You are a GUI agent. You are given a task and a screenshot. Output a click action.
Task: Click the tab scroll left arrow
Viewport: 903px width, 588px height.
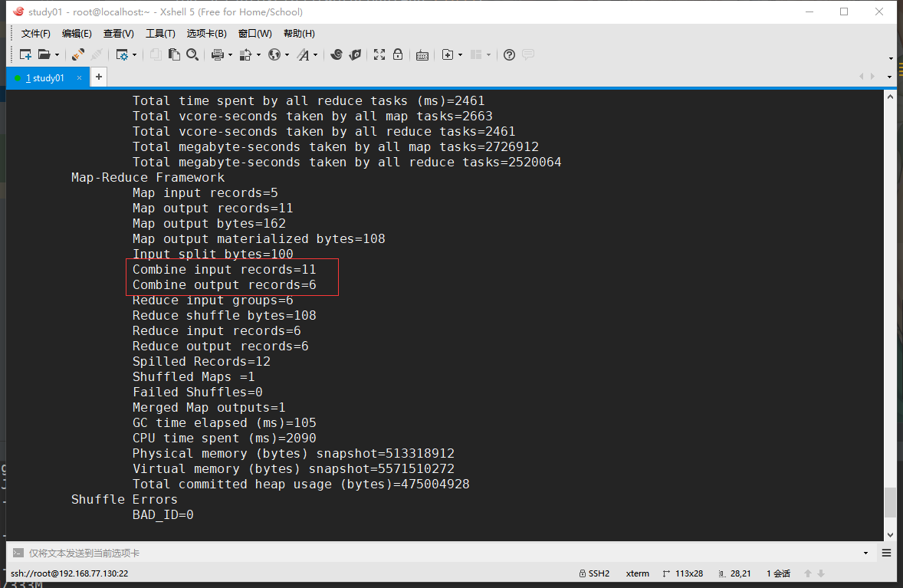(x=862, y=76)
